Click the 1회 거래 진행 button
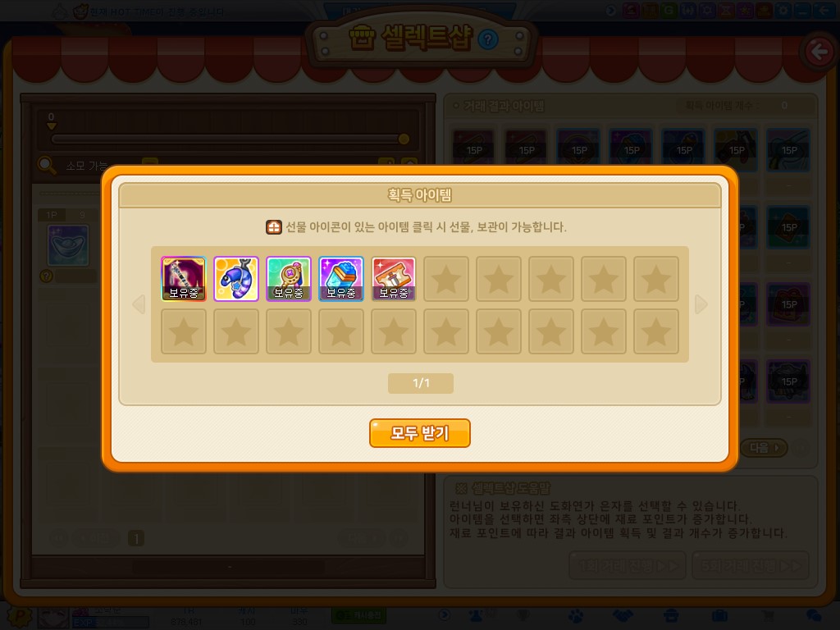840x630 pixels. (628, 565)
